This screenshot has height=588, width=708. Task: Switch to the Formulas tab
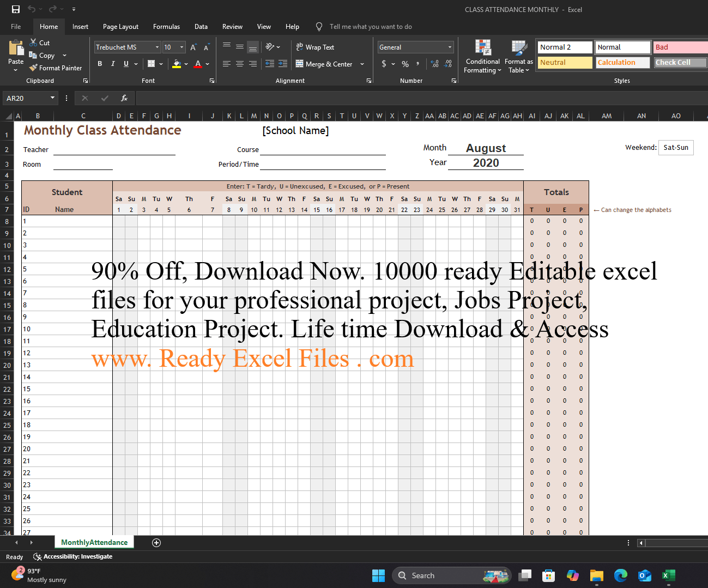166,26
